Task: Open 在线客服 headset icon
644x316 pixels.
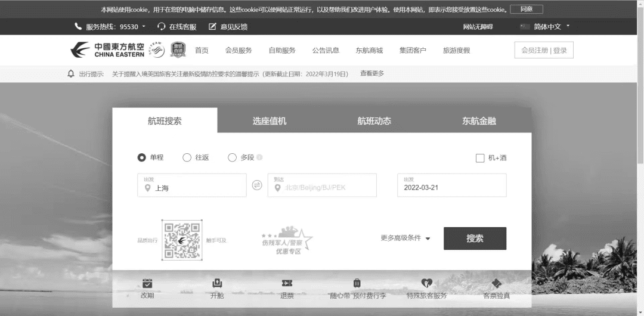Action: point(162,27)
